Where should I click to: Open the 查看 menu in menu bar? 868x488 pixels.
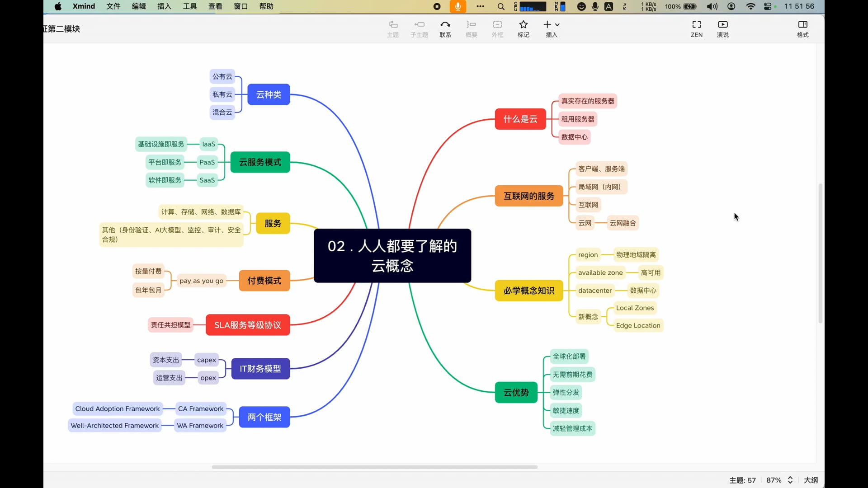(x=215, y=6)
